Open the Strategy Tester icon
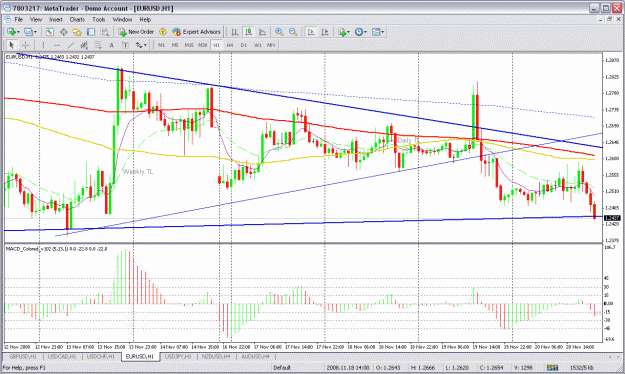The width and height of the screenshot is (625, 374). coord(105,32)
